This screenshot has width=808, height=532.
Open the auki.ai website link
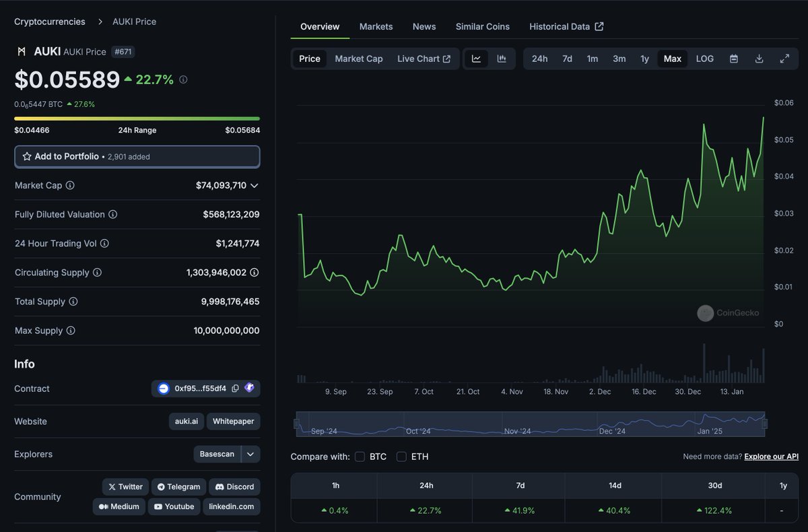(x=187, y=422)
